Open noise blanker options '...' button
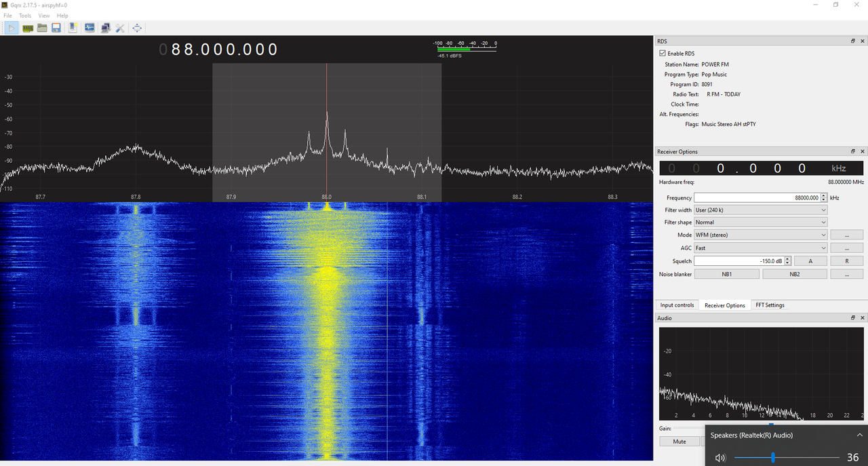This screenshot has height=466, width=868. tap(846, 274)
